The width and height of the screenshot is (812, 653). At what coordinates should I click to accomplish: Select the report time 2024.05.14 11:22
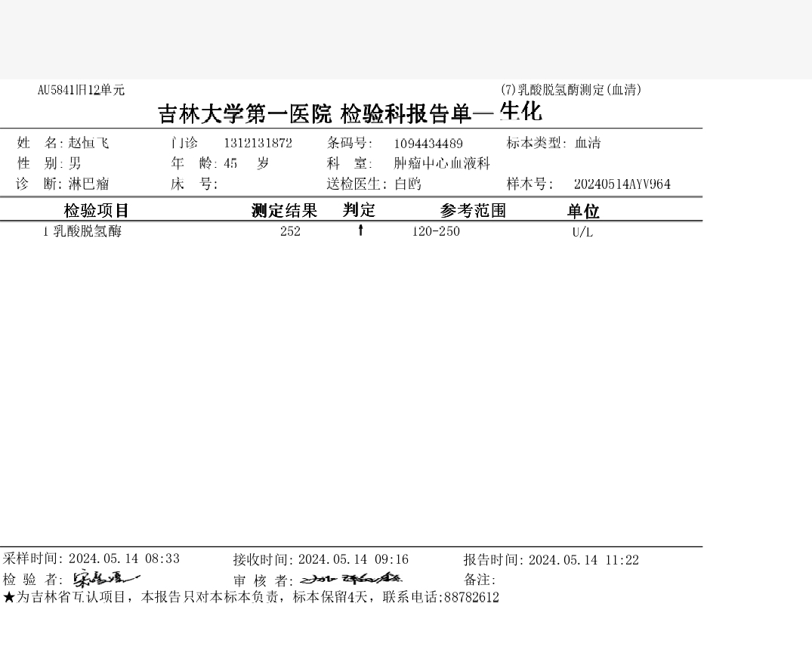584,560
